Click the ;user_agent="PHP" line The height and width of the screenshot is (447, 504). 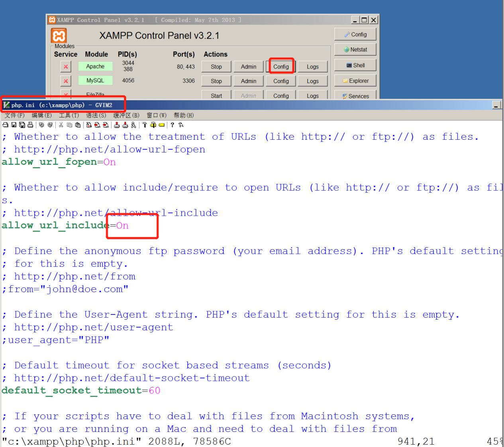click(56, 340)
